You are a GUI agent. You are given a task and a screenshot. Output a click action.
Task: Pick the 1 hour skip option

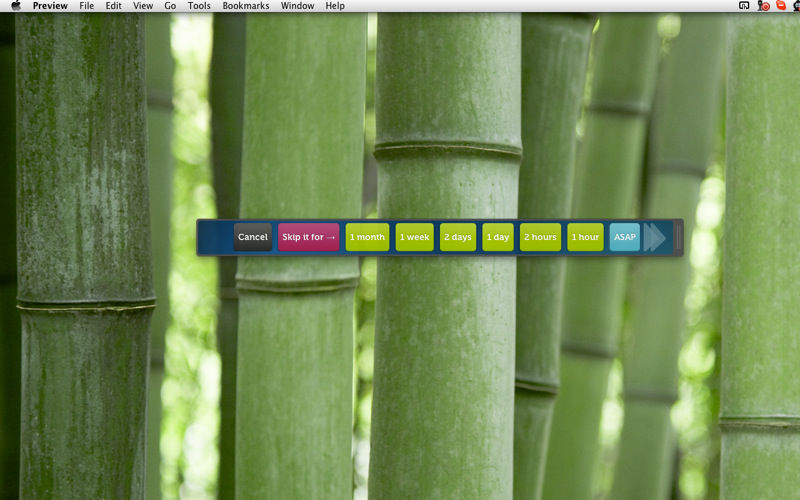[x=585, y=237]
